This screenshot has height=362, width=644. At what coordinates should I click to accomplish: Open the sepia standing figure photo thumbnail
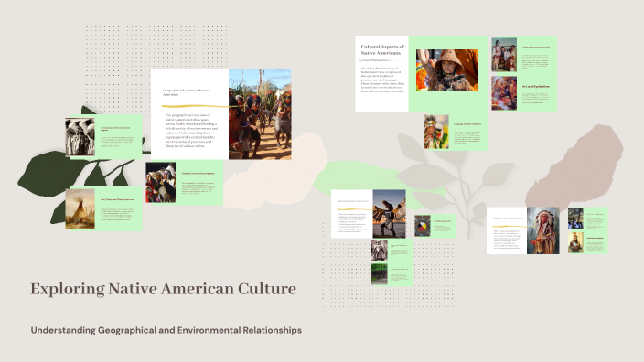tap(379, 250)
